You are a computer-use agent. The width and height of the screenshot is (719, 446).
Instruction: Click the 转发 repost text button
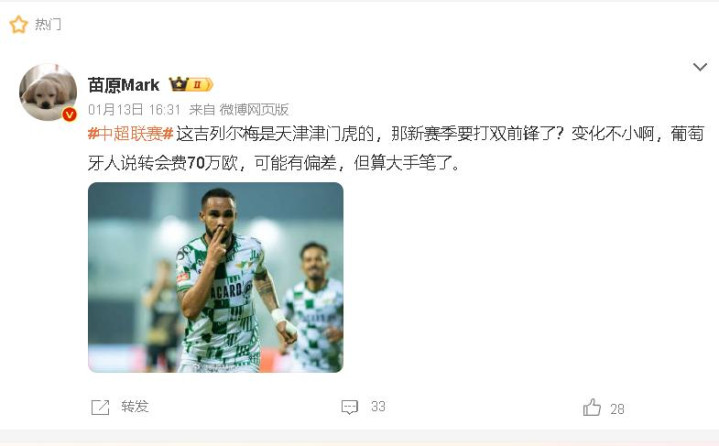pos(135,407)
